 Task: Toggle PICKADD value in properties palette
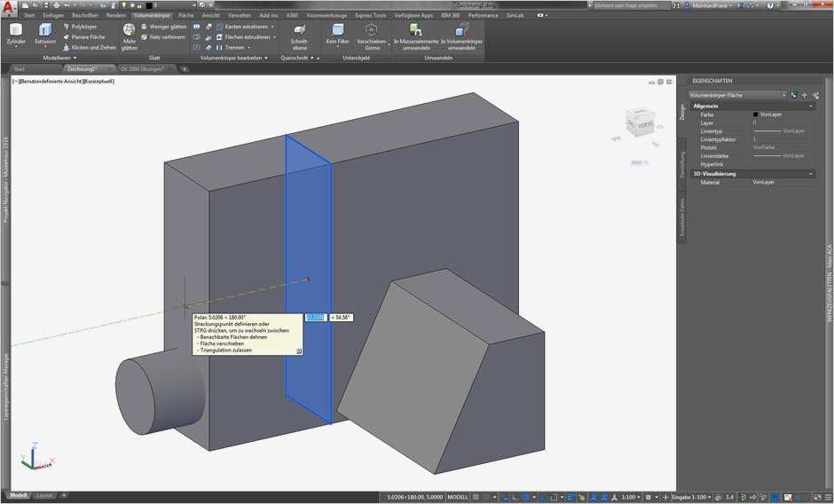point(794,95)
